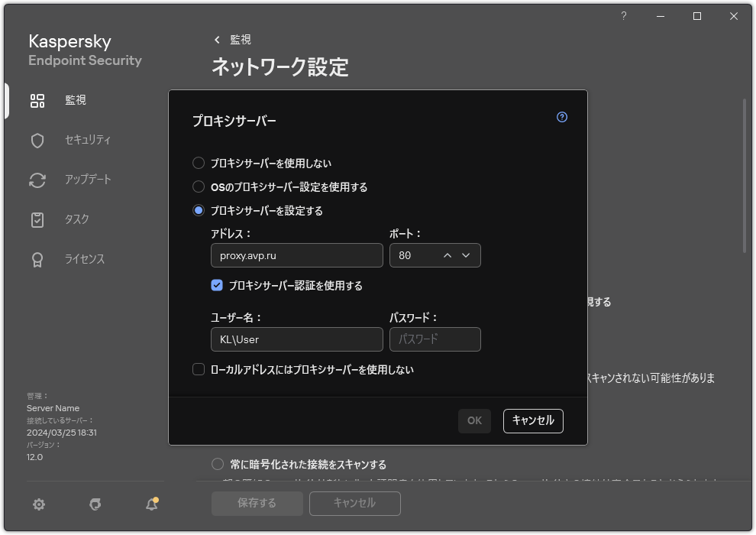The width and height of the screenshot is (756, 535).
Task: Select プロキシサーバーを使用しない radio option
Action: click(x=200, y=163)
